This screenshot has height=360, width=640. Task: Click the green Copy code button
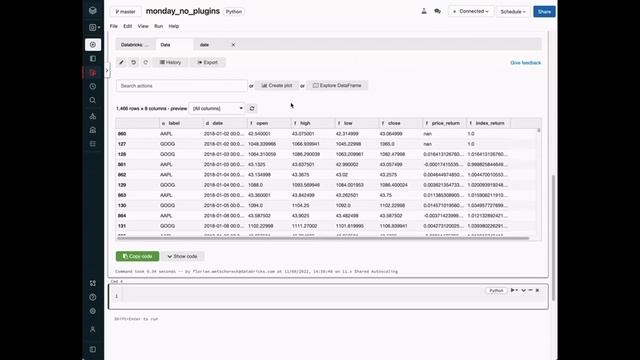click(x=138, y=256)
